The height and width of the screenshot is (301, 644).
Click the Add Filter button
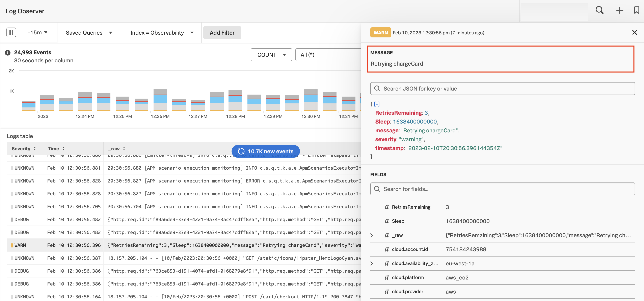tap(222, 33)
